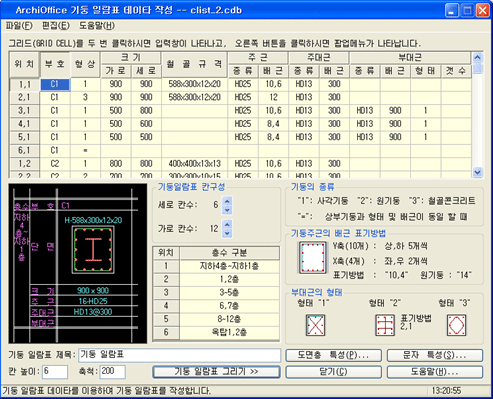Click the 세로 size column header

(146, 71)
